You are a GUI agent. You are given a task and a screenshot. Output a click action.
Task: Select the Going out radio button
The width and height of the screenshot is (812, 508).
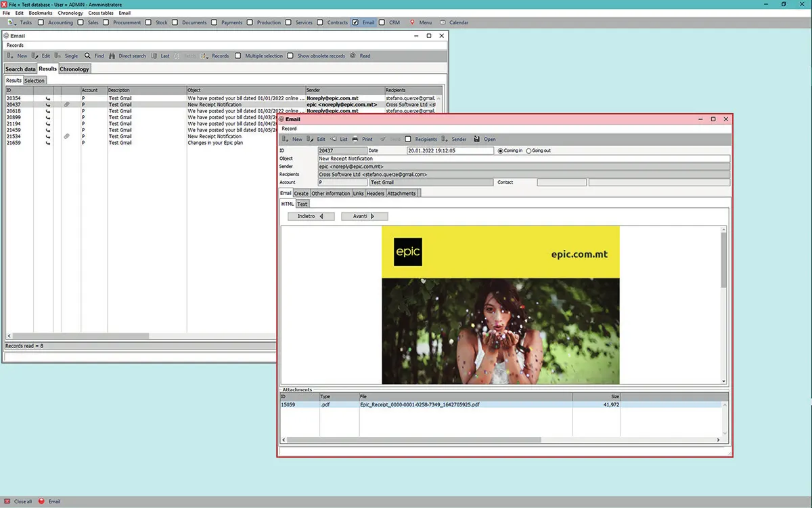(529, 150)
